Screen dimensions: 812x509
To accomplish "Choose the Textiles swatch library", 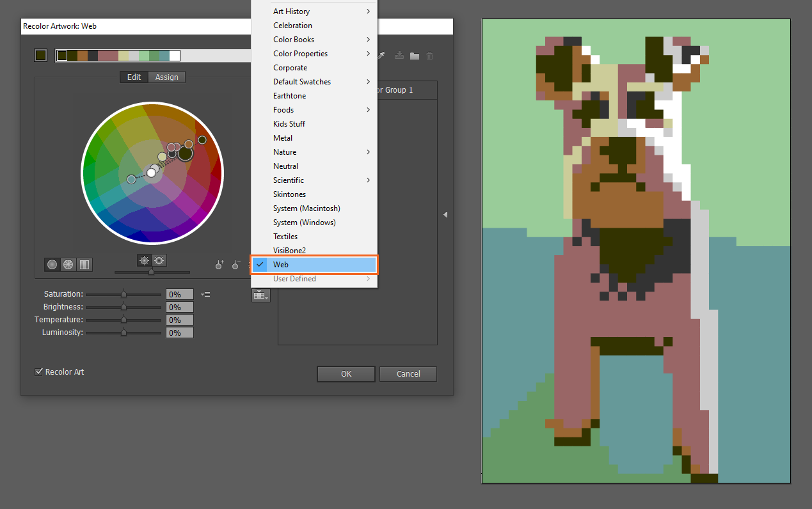I will 314,237.
